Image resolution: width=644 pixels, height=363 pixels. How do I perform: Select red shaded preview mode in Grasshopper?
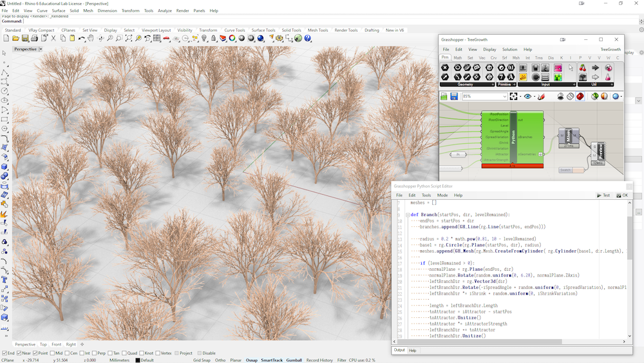pos(580,96)
